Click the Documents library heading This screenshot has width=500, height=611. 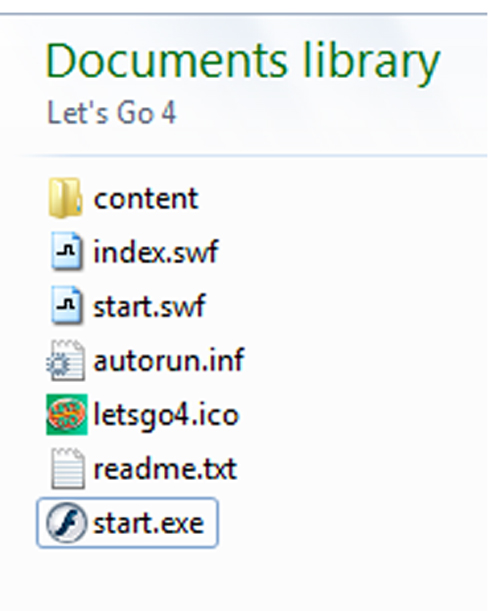tap(243, 62)
